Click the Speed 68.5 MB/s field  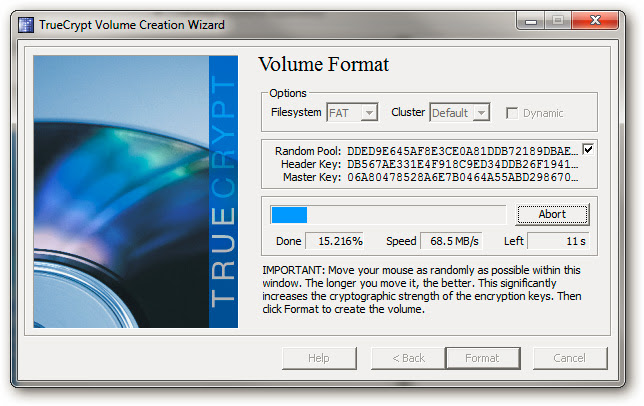pyautogui.click(x=451, y=241)
